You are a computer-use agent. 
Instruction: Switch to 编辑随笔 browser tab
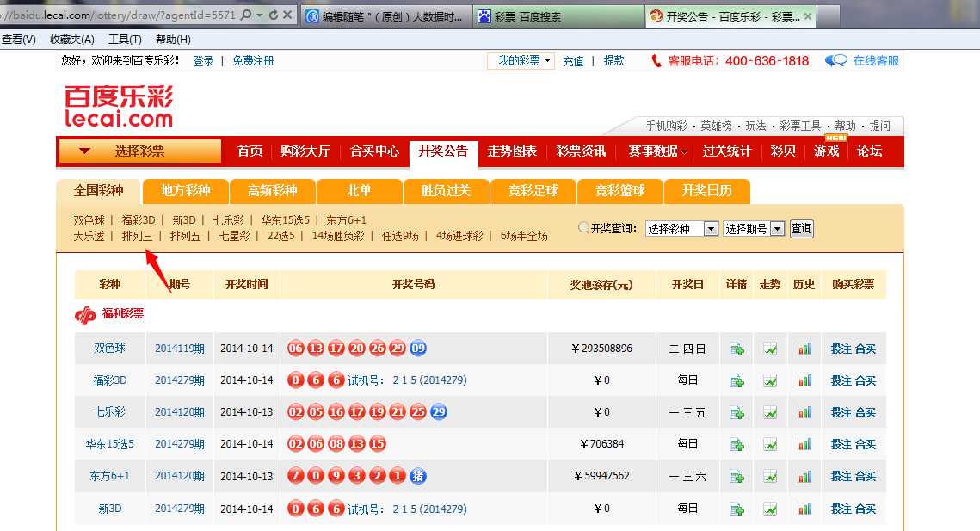coord(387,17)
